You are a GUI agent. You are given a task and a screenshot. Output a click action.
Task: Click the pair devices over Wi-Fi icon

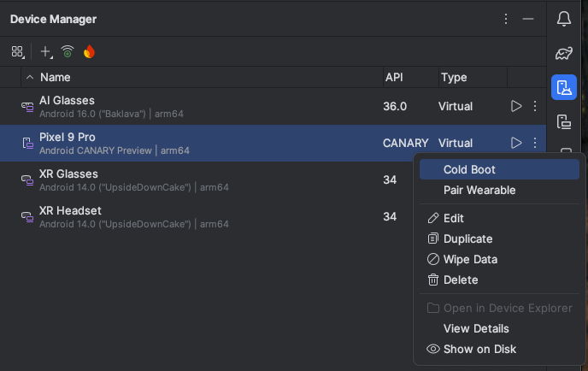[68, 52]
